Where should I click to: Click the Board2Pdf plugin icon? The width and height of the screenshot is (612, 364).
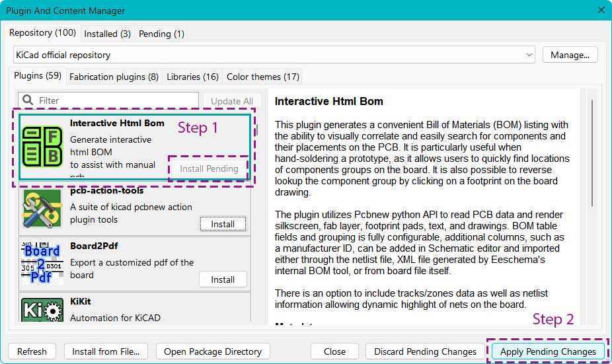pos(42,264)
